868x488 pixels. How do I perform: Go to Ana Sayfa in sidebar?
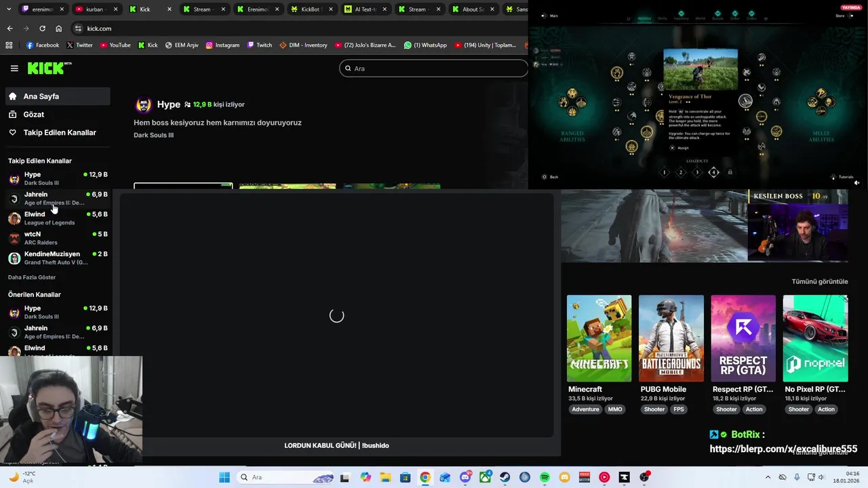58,96
